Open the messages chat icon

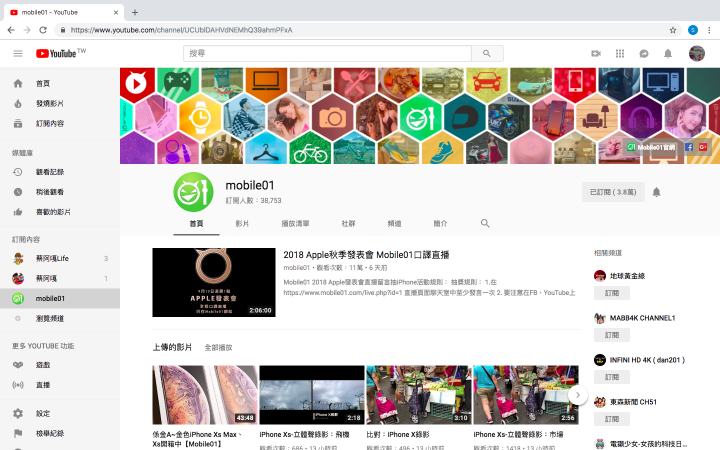644,54
